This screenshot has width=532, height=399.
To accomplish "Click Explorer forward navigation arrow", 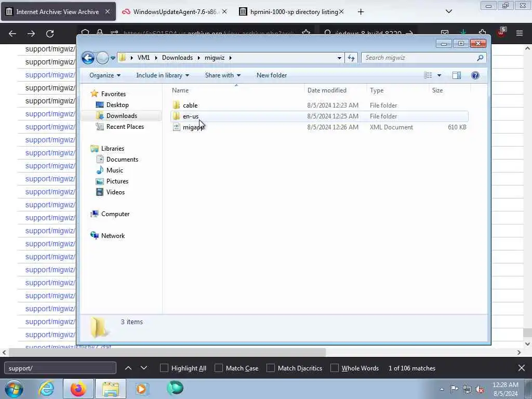I will [102, 58].
